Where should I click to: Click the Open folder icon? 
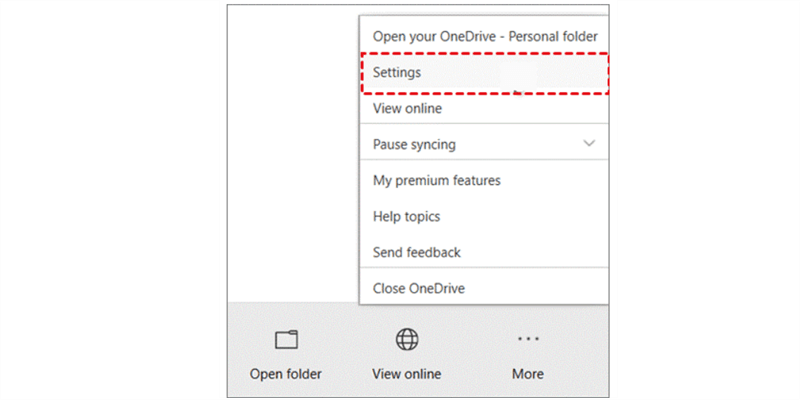(286, 340)
